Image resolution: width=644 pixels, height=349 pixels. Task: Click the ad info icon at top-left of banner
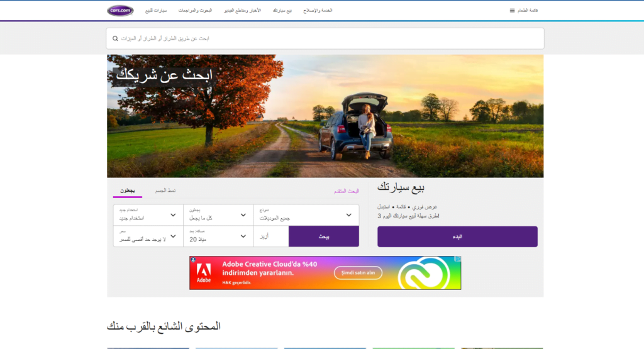pyautogui.click(x=193, y=259)
